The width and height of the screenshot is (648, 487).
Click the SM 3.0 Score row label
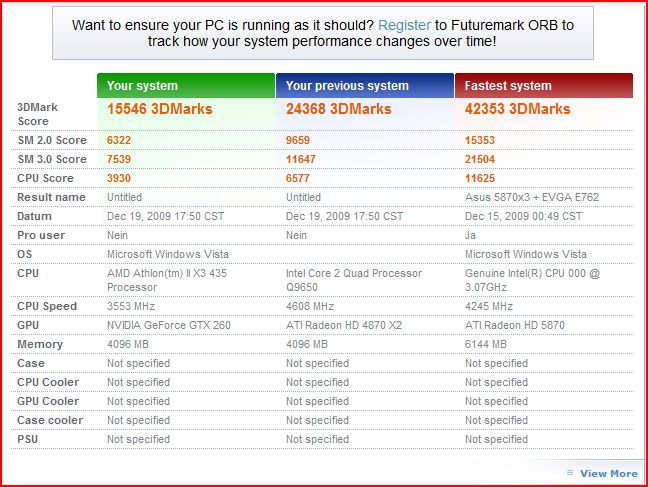pos(52,159)
